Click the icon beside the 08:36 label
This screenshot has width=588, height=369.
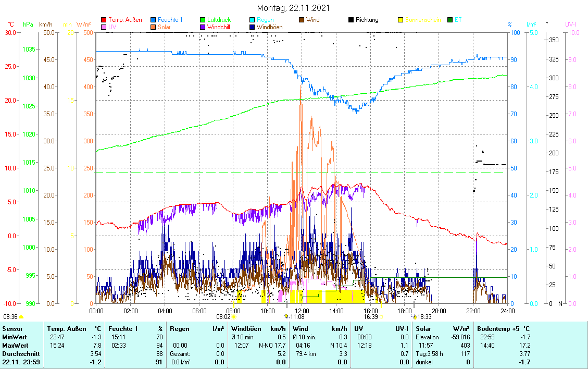pos(21,316)
